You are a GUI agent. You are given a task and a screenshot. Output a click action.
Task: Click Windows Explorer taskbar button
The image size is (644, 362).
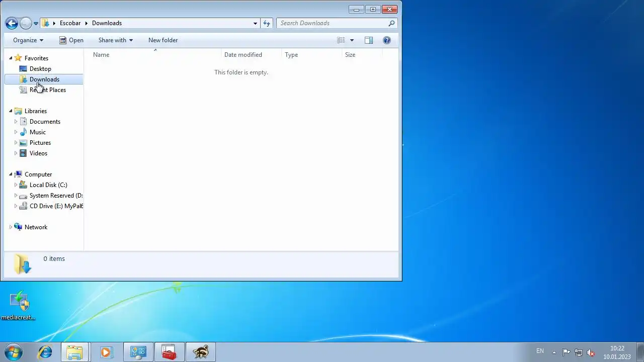tap(74, 352)
